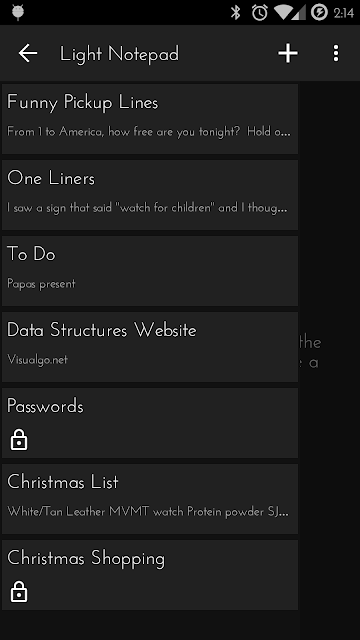Tap the clock showing 2:14

[344, 13]
